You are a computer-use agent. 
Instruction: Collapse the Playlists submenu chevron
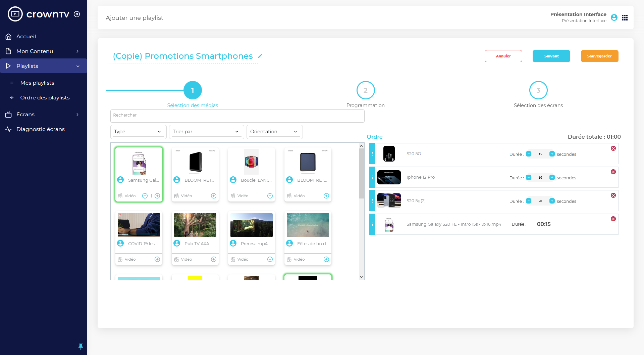click(x=78, y=66)
